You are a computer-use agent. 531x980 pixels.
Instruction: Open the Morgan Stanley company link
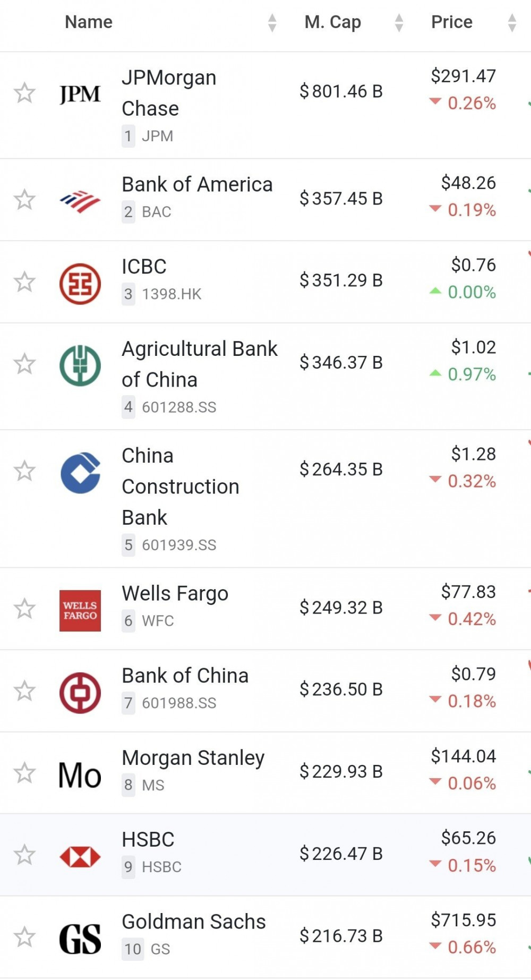point(193,758)
